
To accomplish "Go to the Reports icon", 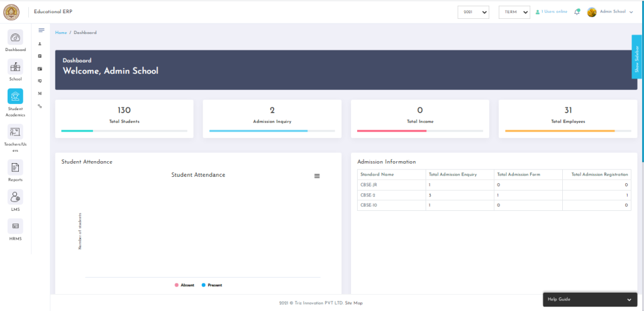I will click(16, 167).
